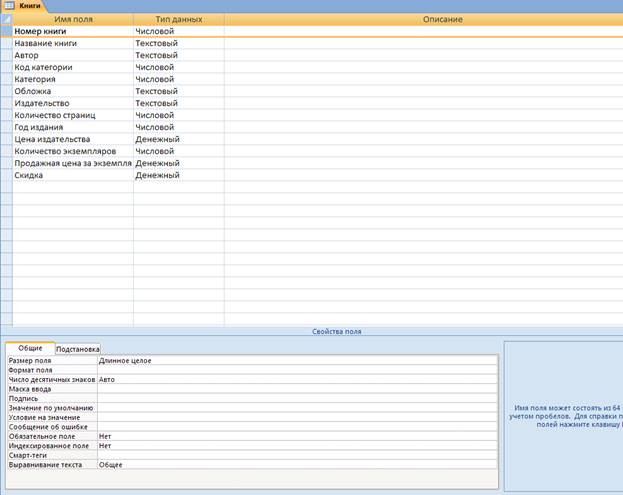The image size is (623, 495).
Task: Click the table icon on Книги tab
Action: [8, 6]
